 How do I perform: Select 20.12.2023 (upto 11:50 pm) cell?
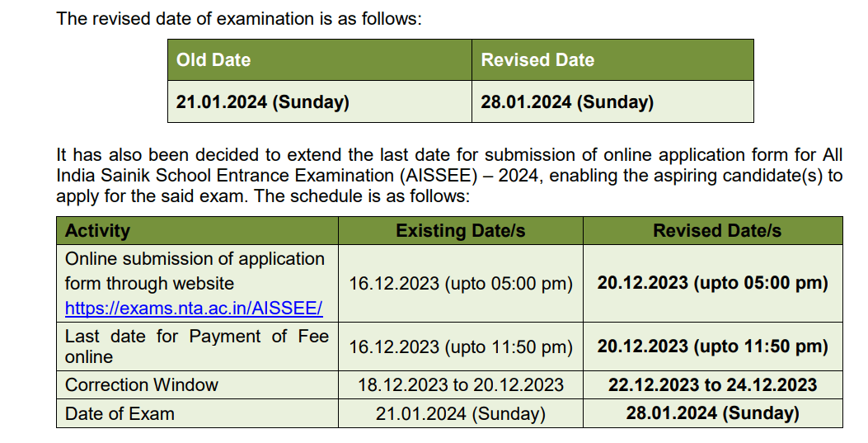pyautogui.click(x=713, y=346)
